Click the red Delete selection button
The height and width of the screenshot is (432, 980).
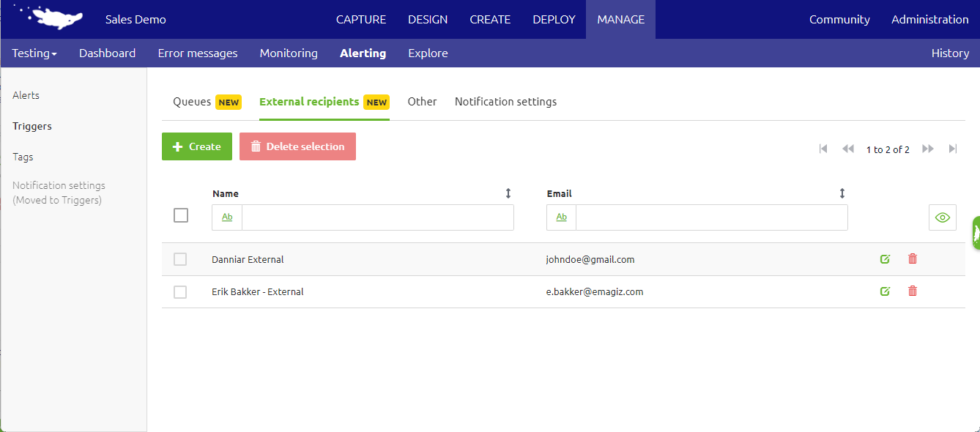point(297,146)
